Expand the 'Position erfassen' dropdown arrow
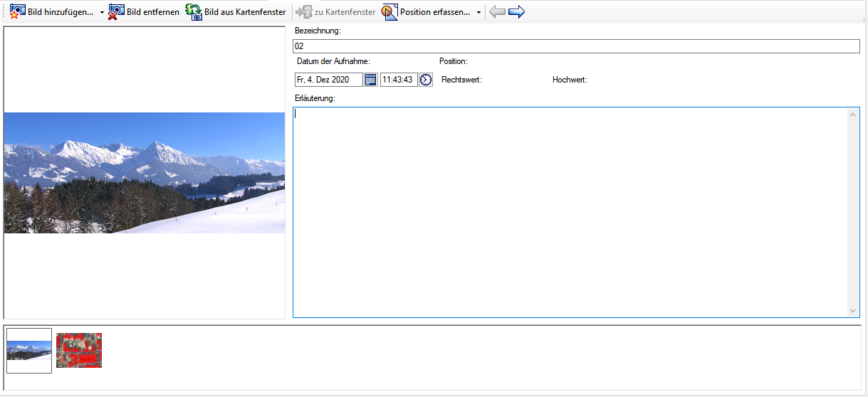868x397 pixels. coord(479,13)
